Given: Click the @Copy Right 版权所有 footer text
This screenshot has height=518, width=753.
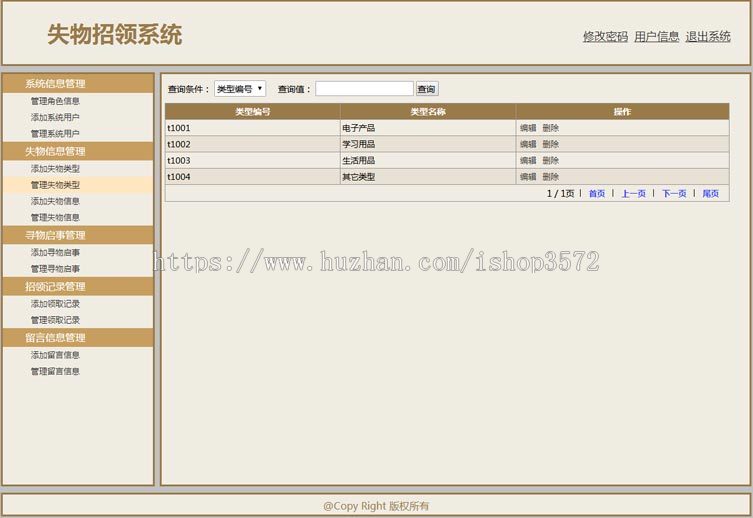Looking at the screenshot, I should (x=376, y=506).
